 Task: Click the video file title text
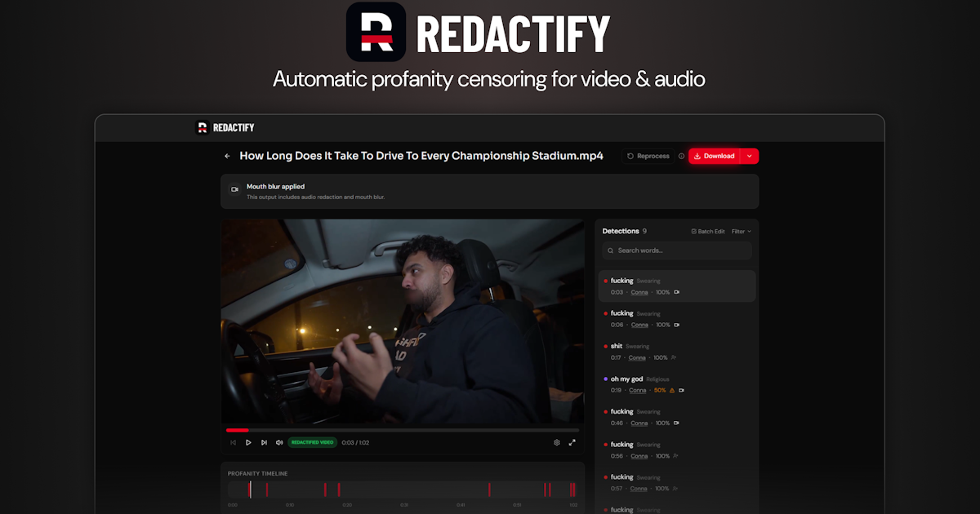click(421, 156)
